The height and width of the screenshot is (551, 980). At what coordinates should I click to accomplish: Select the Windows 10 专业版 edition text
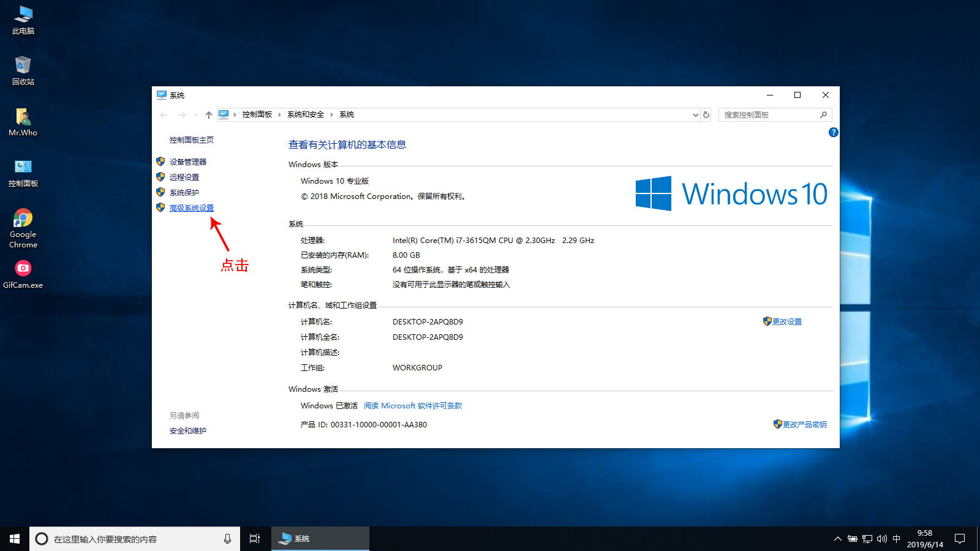[334, 181]
